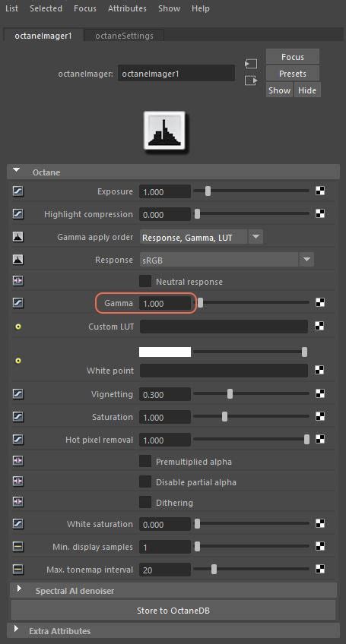Click the checker map button beside Gamma
The height and width of the screenshot is (644, 346).
tap(320, 303)
